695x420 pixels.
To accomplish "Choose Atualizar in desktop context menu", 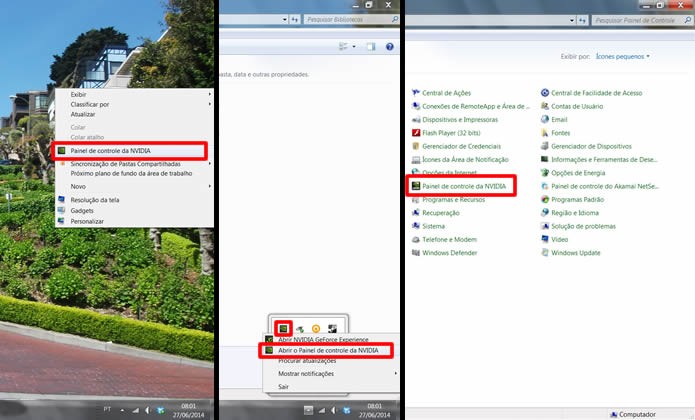I will pyautogui.click(x=83, y=114).
